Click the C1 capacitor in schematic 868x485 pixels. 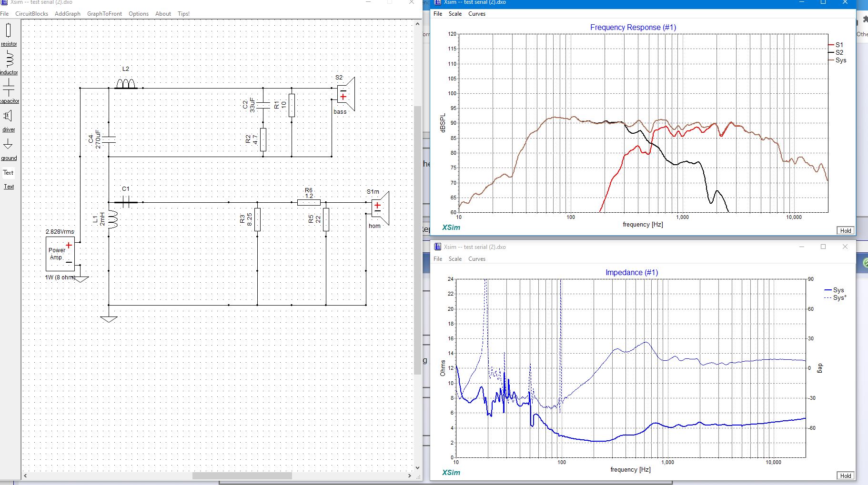click(126, 202)
